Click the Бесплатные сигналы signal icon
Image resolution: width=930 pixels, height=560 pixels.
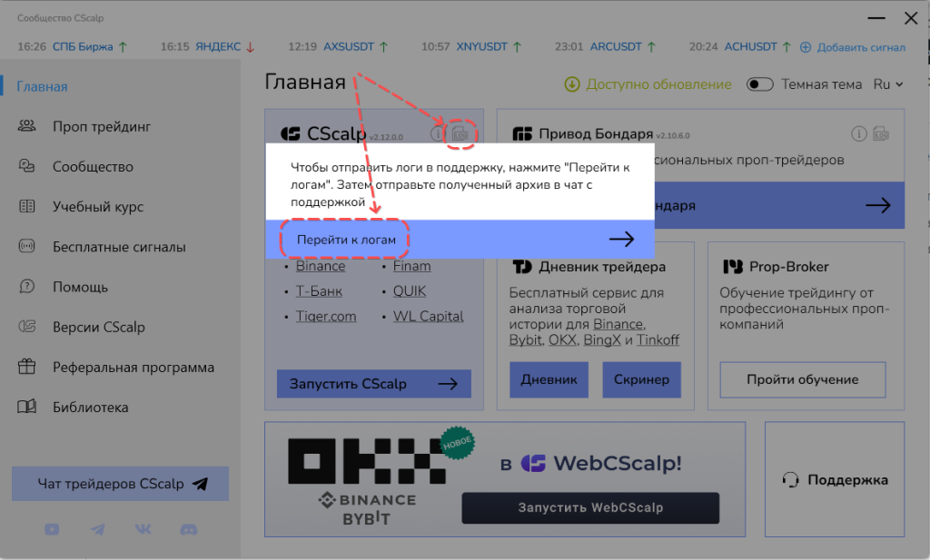pos(26,246)
